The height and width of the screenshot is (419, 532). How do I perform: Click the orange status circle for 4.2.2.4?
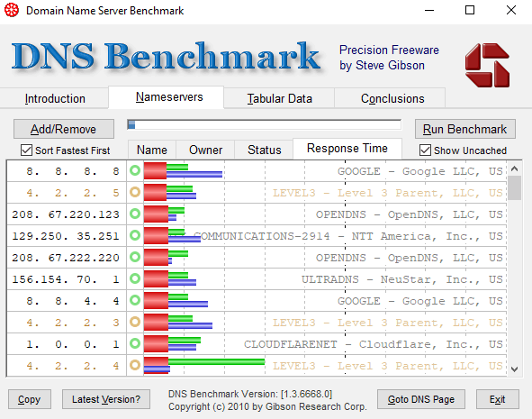pos(135,365)
